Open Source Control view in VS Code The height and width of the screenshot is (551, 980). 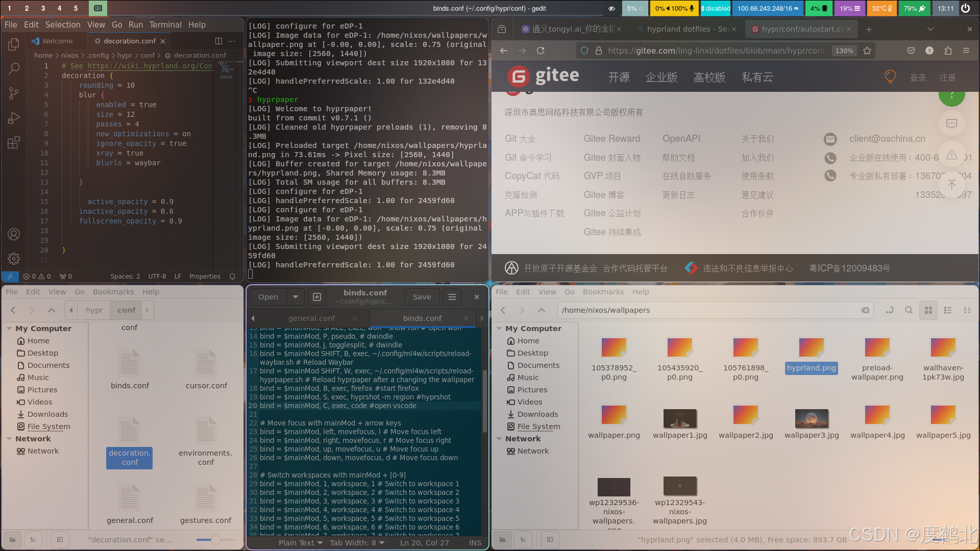tap(14, 93)
